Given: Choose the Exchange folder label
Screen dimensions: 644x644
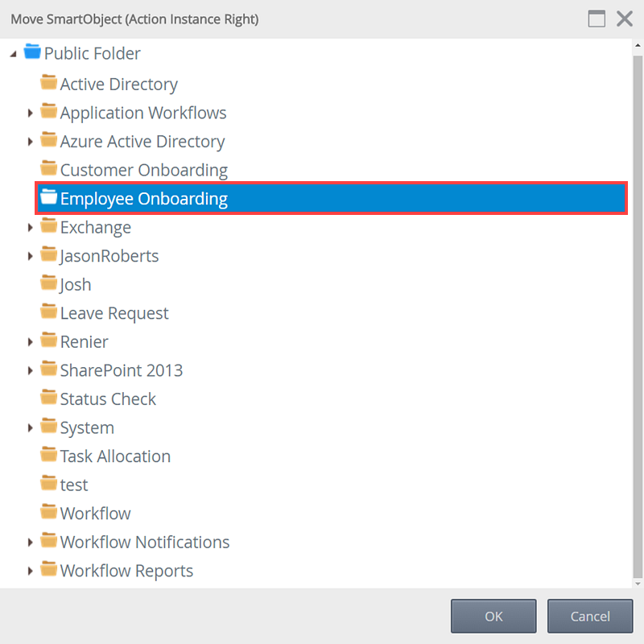Looking at the screenshot, I should click(x=95, y=228).
